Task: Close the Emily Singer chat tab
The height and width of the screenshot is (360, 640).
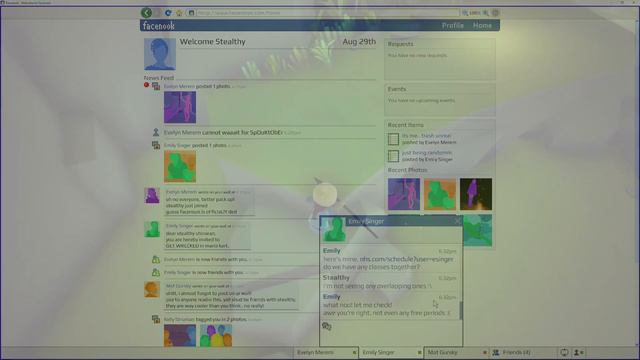Action: 420,352
